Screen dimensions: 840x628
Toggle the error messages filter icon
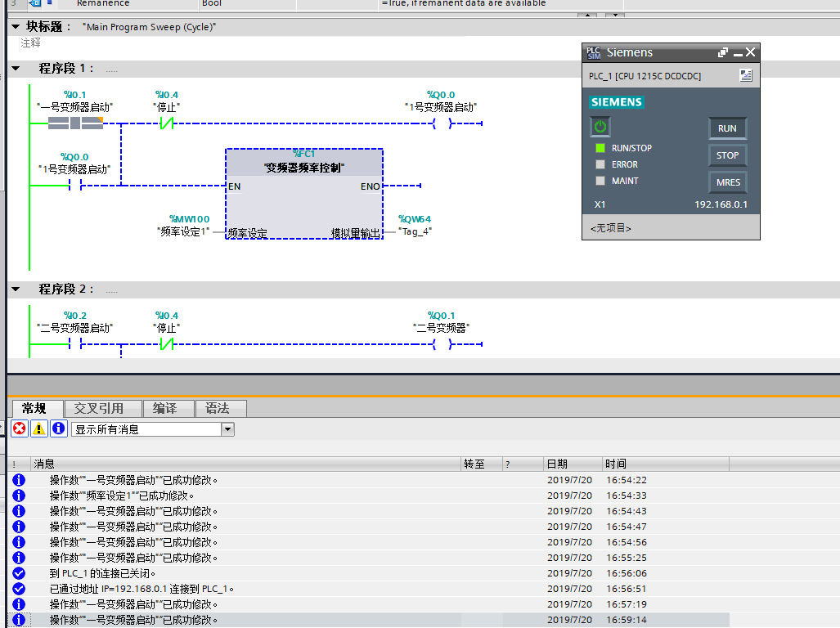(19, 428)
